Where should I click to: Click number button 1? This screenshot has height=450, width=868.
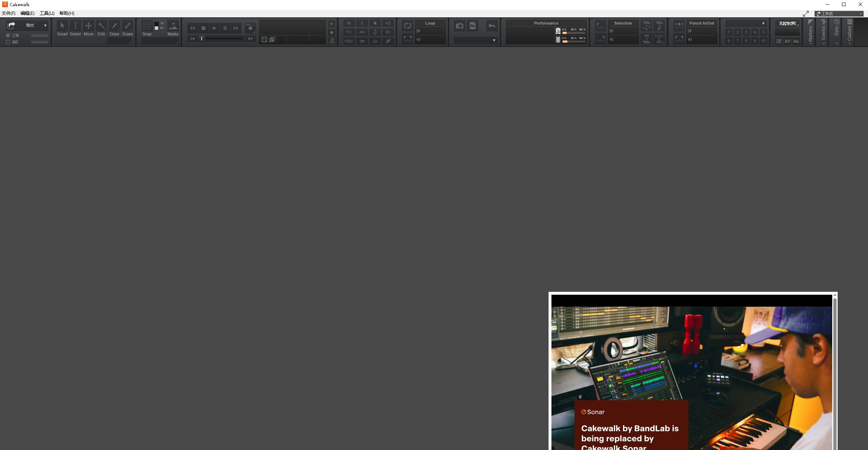click(729, 32)
